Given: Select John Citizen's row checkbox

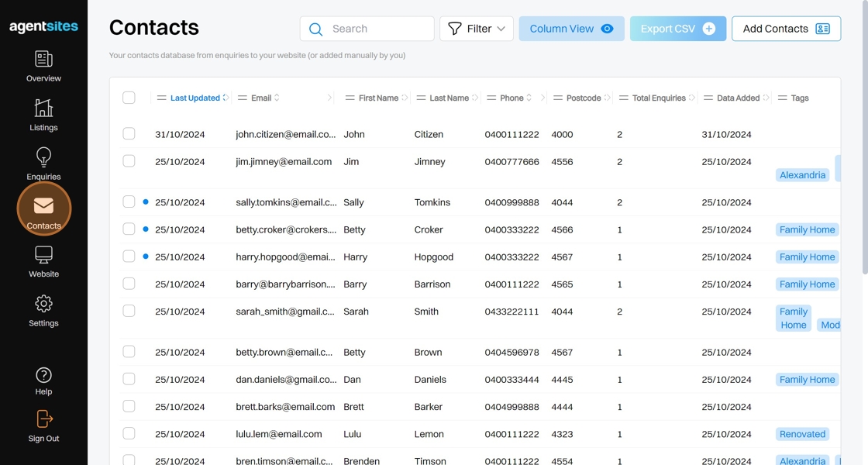Looking at the screenshot, I should [x=129, y=133].
